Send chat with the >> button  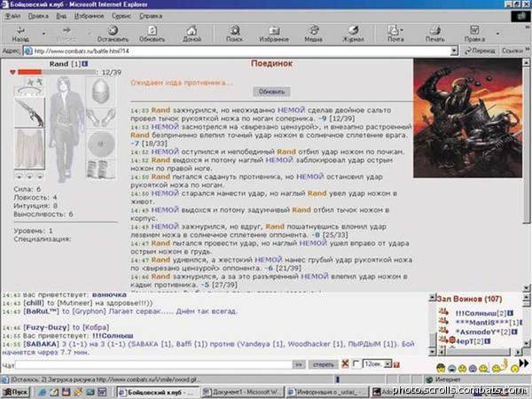click(x=299, y=364)
